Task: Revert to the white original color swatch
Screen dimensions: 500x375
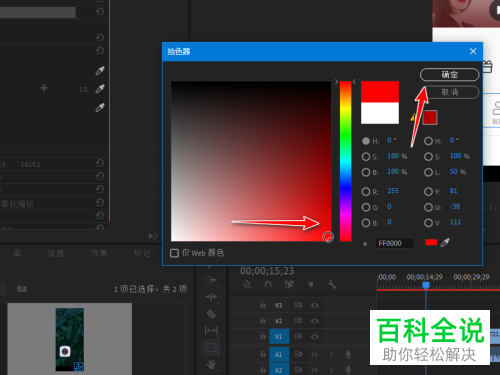Action: pos(380,113)
